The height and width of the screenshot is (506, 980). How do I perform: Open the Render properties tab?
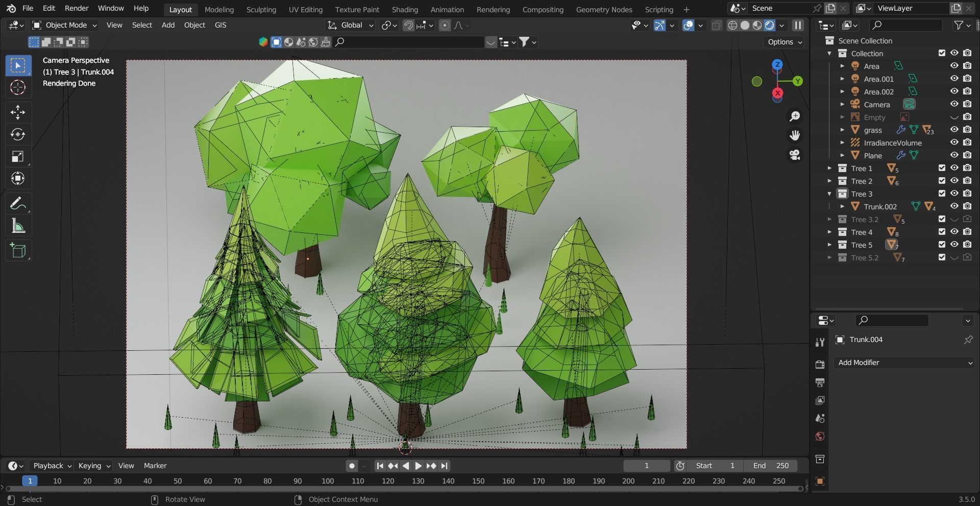tap(820, 365)
